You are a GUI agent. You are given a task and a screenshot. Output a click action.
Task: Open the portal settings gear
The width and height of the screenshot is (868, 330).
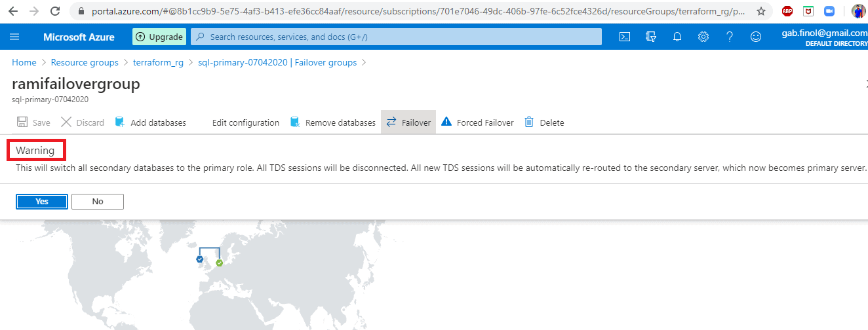click(x=703, y=37)
